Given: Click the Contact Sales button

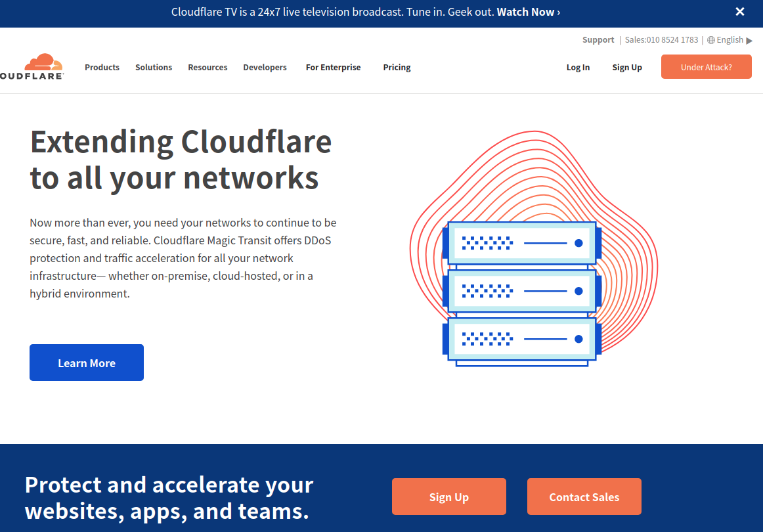Looking at the screenshot, I should [x=584, y=497].
